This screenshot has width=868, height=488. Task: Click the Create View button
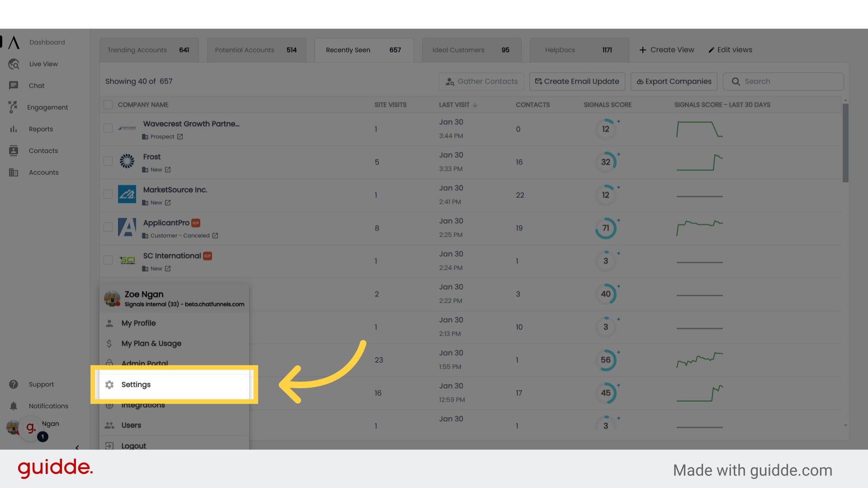[667, 50]
